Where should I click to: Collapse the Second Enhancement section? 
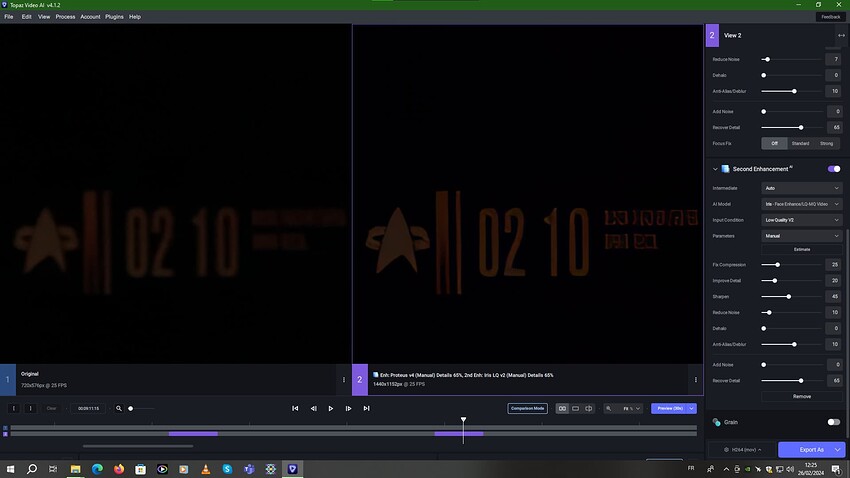pyautogui.click(x=715, y=169)
